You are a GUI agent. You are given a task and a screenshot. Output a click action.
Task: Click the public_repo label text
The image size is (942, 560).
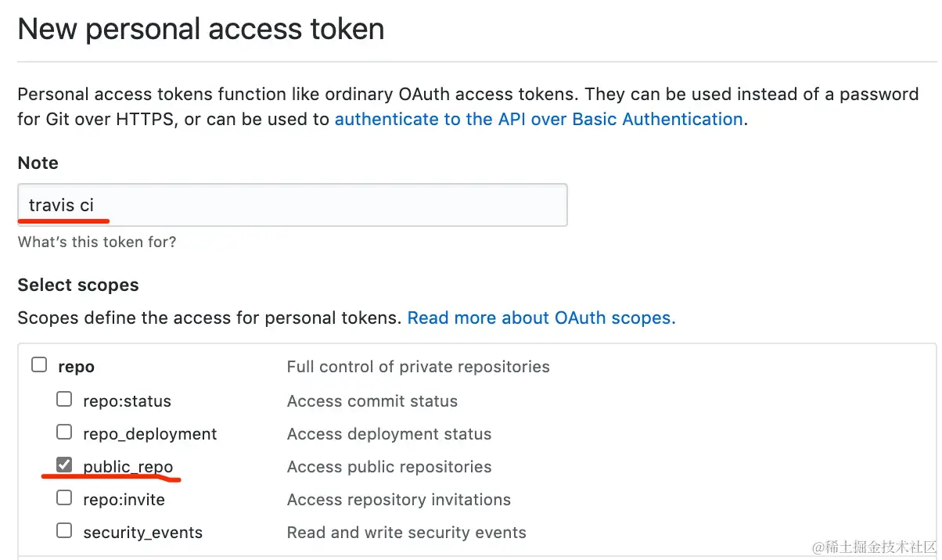[128, 467]
